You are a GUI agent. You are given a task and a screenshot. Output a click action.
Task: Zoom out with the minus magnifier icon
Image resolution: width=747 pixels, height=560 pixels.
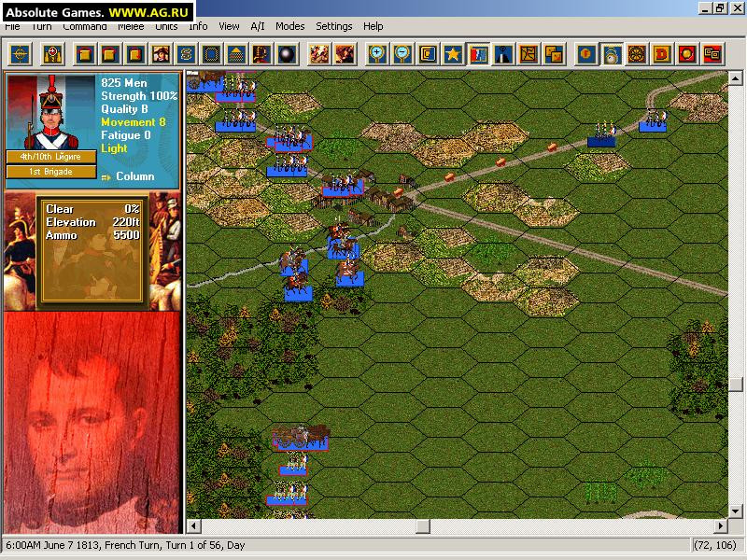click(x=402, y=54)
